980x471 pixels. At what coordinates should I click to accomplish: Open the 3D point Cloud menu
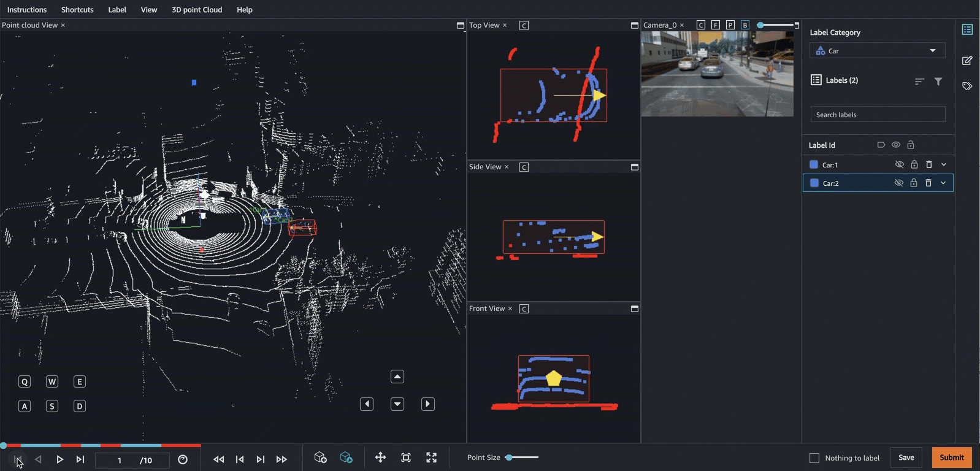197,10
